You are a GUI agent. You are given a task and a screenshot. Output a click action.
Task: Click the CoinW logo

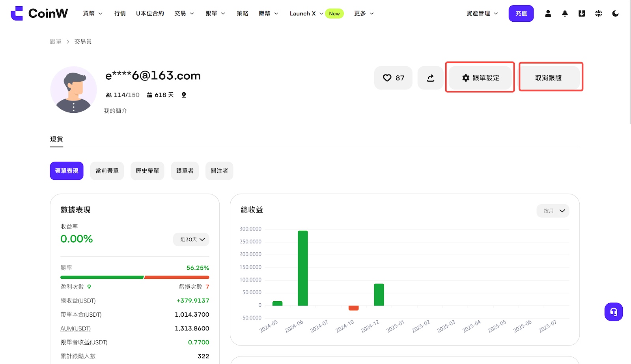coord(39,13)
